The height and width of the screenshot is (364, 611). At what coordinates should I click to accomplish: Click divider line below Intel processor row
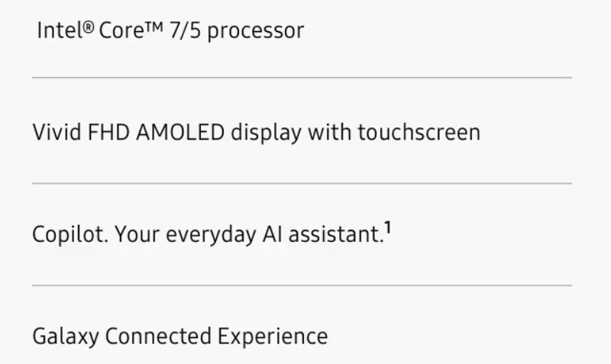[302, 78]
